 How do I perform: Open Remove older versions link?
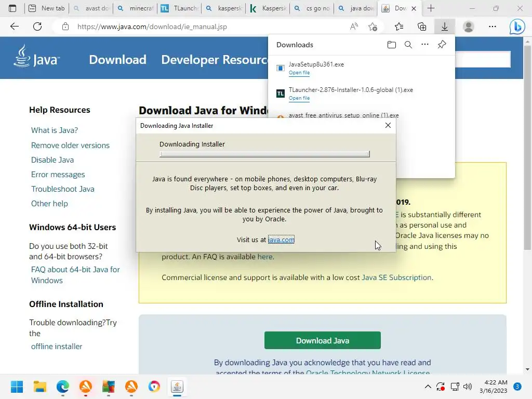70,145
